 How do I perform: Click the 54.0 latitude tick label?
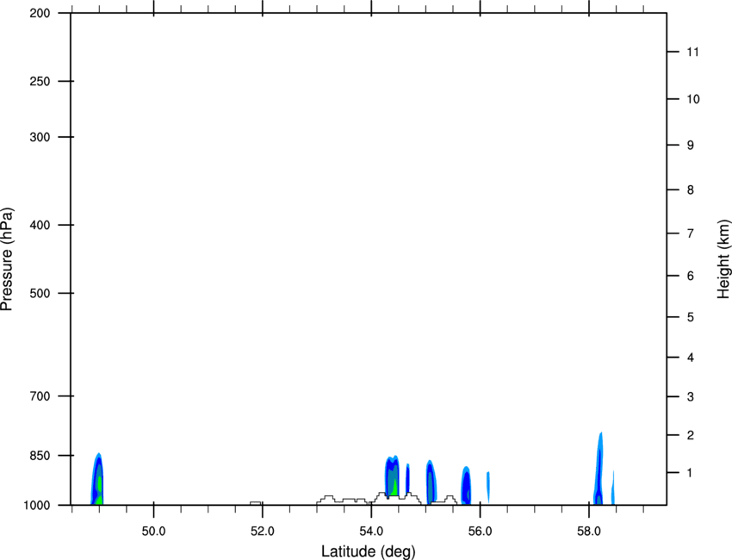click(x=371, y=532)
